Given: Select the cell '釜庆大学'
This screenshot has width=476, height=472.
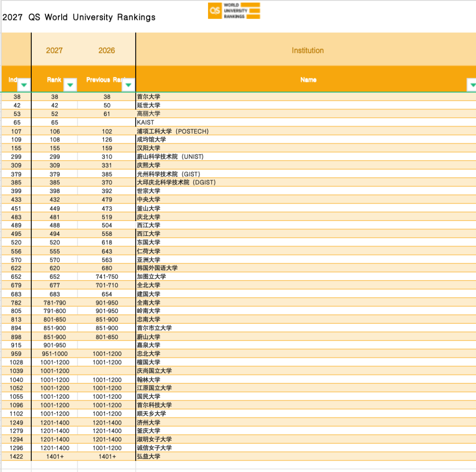Looking at the screenshot, I should point(306,431).
